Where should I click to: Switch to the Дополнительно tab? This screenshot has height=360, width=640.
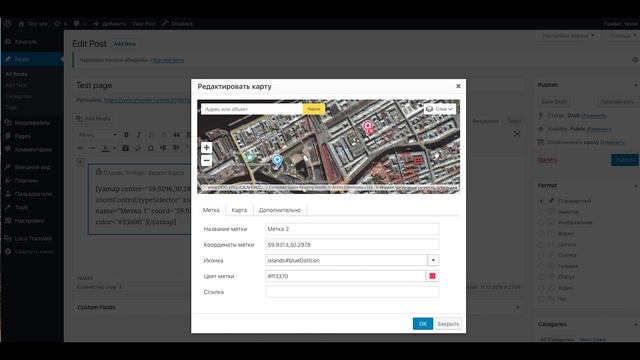pyautogui.click(x=280, y=210)
